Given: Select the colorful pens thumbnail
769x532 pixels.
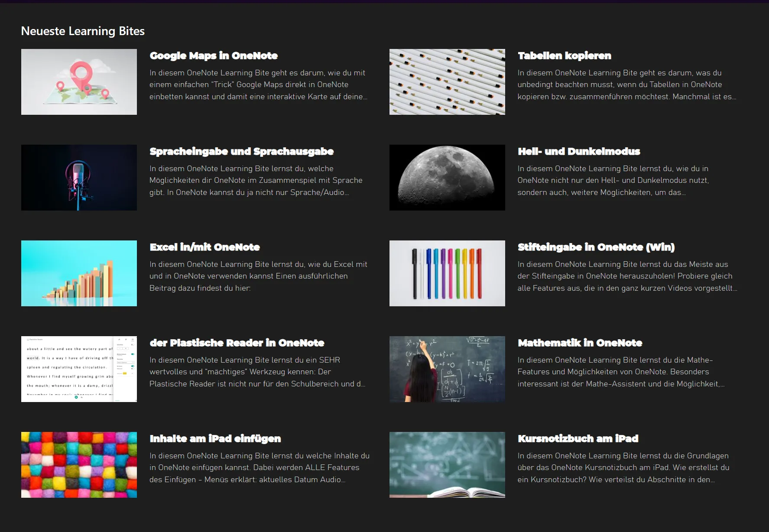Looking at the screenshot, I should click(447, 273).
